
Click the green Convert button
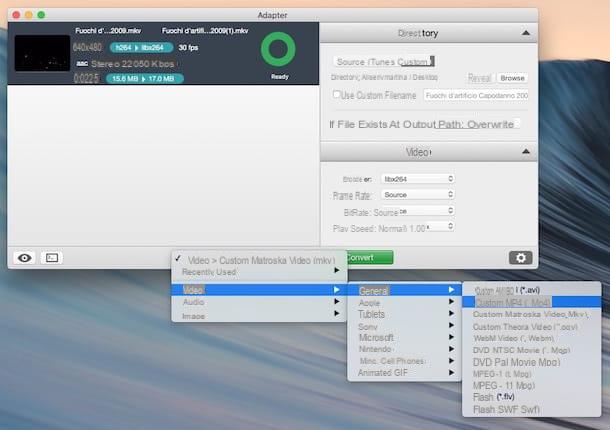[370, 258]
